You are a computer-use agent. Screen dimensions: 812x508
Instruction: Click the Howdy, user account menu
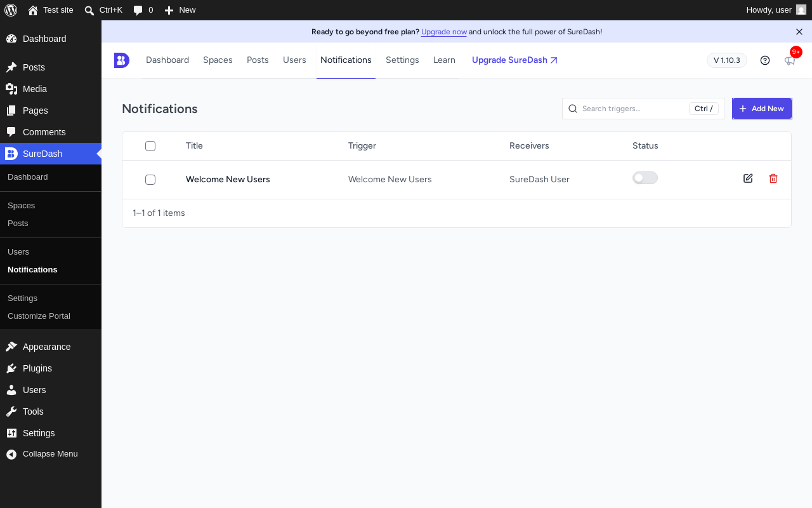[x=776, y=10]
